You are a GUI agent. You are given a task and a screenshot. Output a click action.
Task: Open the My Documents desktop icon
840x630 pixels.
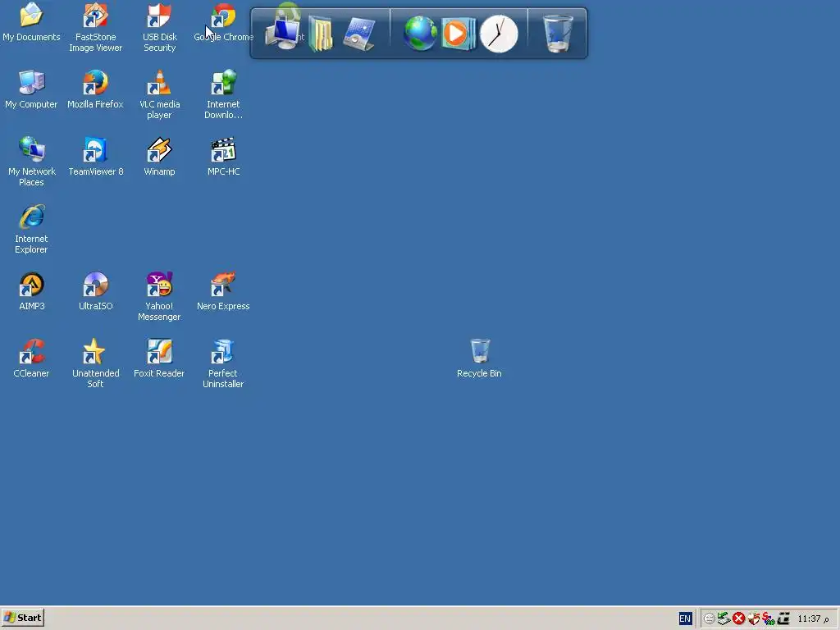point(31,22)
